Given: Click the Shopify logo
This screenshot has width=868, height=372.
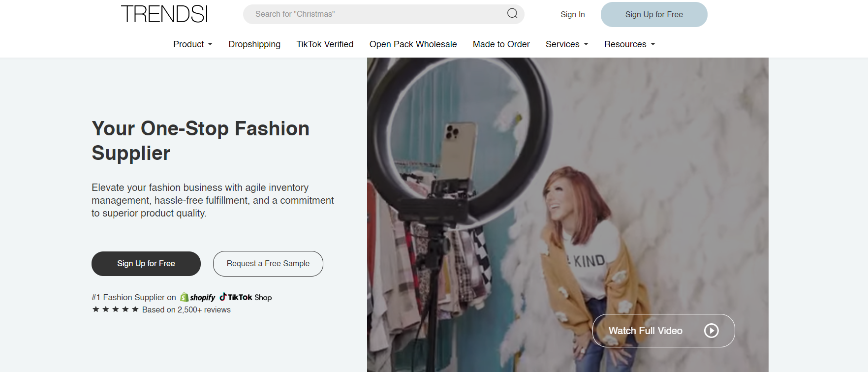Looking at the screenshot, I should coord(198,297).
